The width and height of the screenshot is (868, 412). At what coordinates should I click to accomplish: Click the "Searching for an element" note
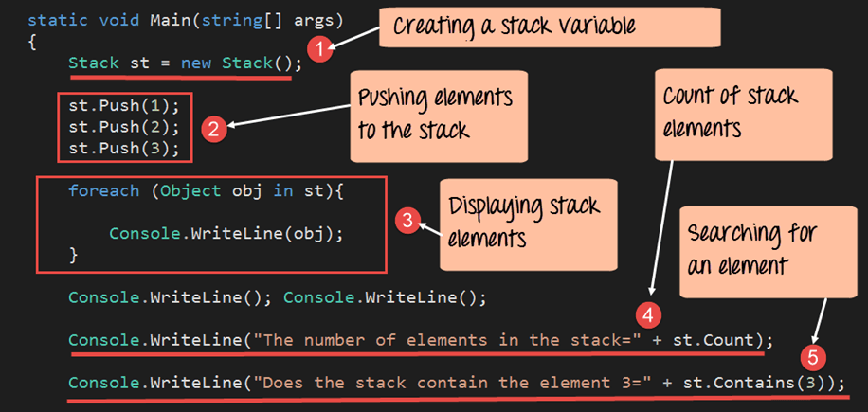point(755,247)
